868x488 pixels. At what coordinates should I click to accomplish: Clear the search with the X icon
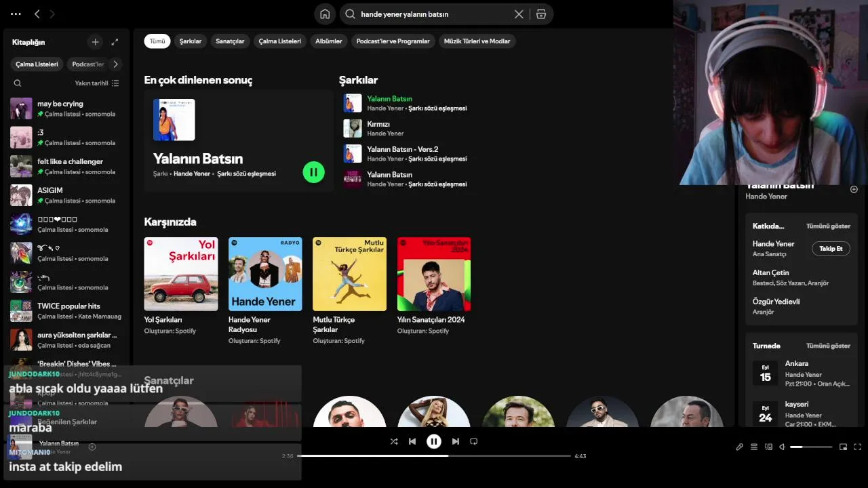pos(519,14)
